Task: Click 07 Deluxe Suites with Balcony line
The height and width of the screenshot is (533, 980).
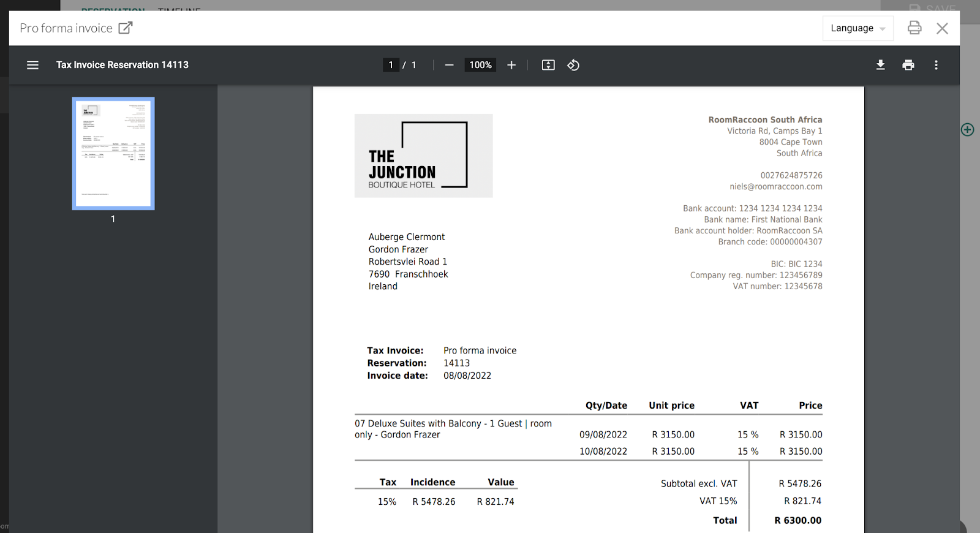Action: 453,429
